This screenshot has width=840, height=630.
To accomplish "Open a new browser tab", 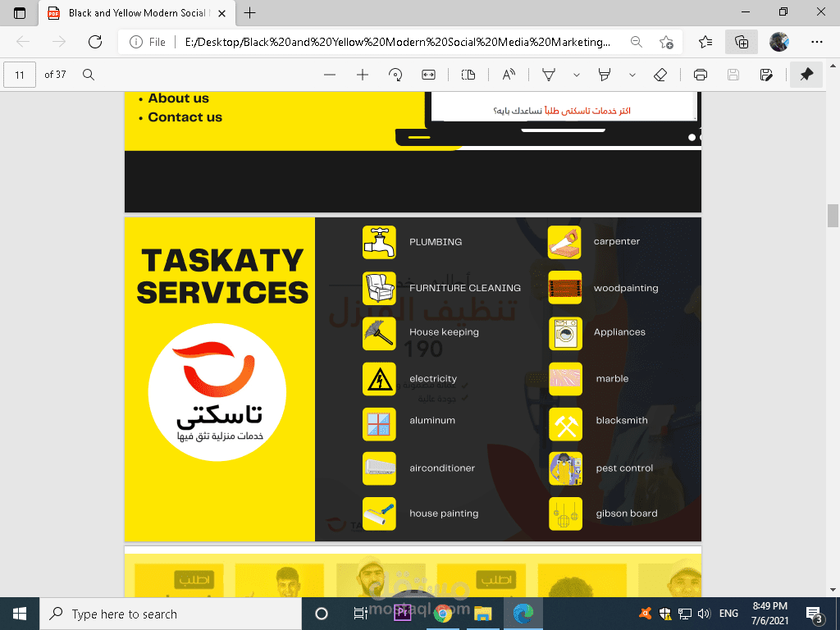I will pyautogui.click(x=249, y=13).
